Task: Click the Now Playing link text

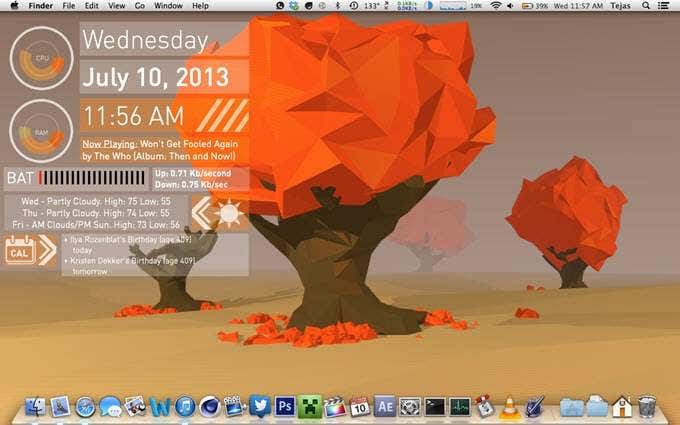Action: point(110,144)
